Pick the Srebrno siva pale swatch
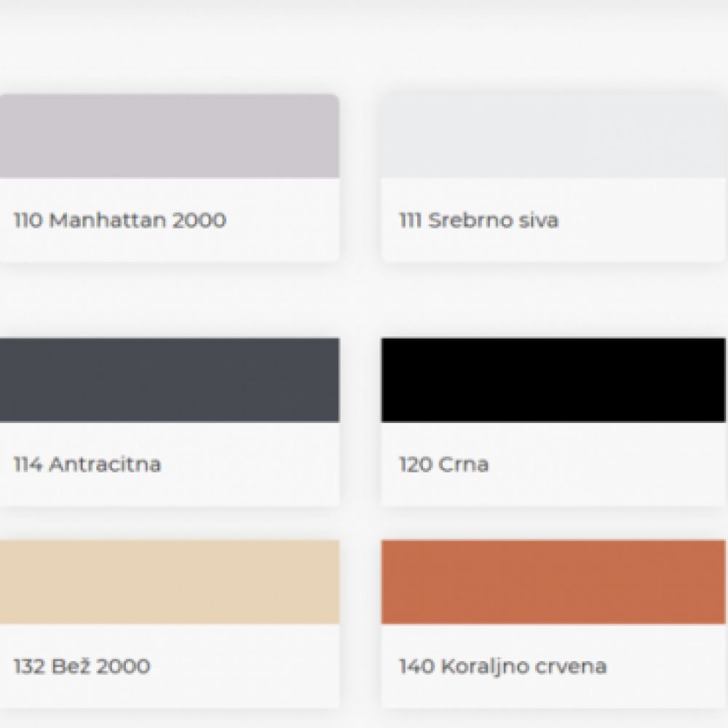This screenshot has height=728, width=728. click(553, 136)
